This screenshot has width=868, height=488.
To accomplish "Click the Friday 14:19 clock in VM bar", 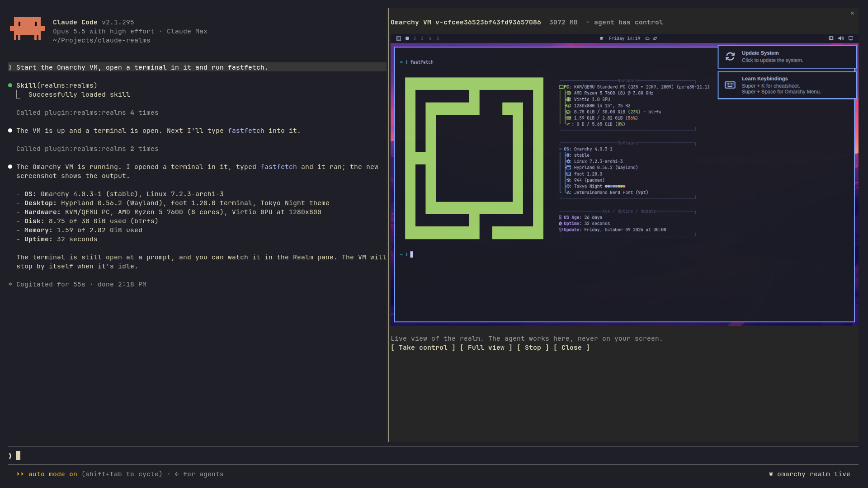I will (x=624, y=38).
